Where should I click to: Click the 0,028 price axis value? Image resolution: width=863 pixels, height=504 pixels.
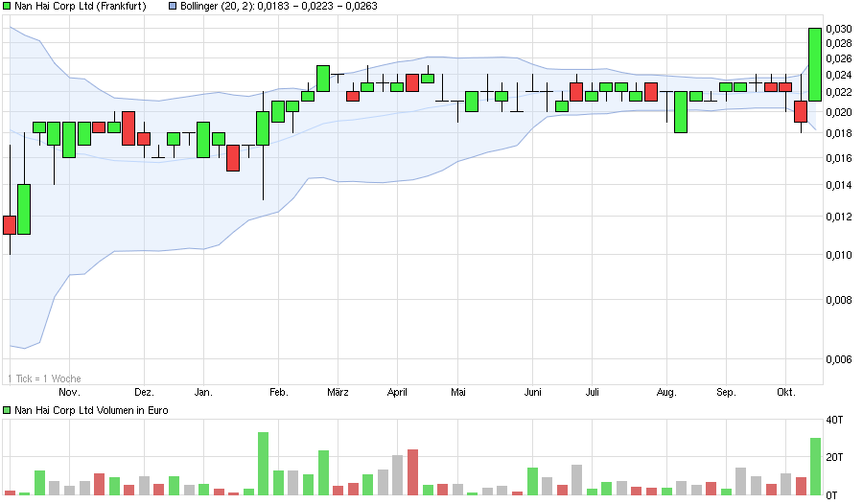click(839, 43)
